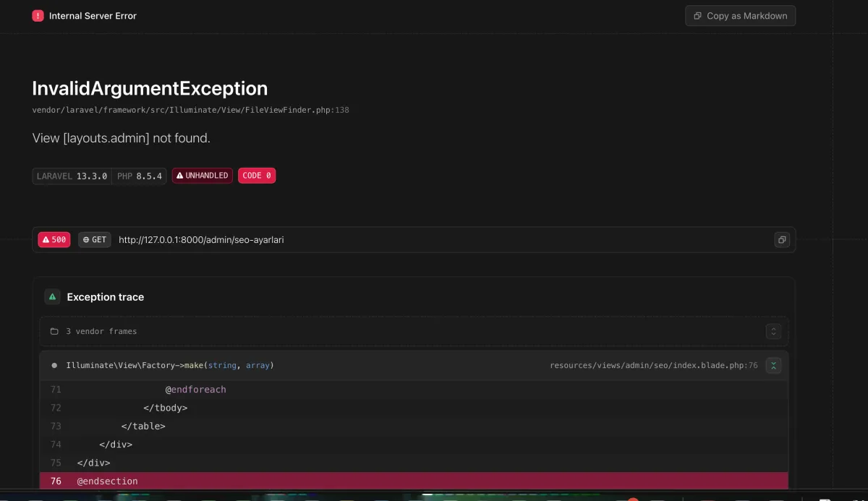Image resolution: width=868 pixels, height=501 pixels.
Task: Copy the error as Markdown
Action: (x=740, y=16)
